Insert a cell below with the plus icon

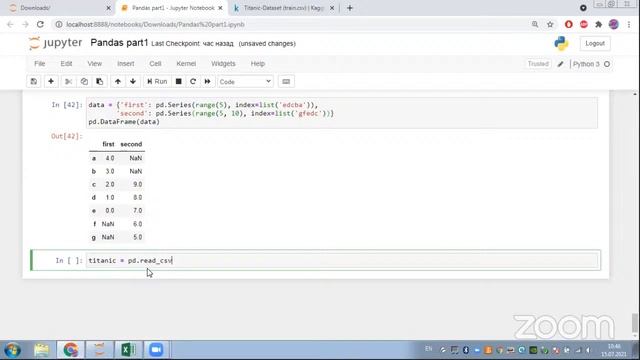51,81
